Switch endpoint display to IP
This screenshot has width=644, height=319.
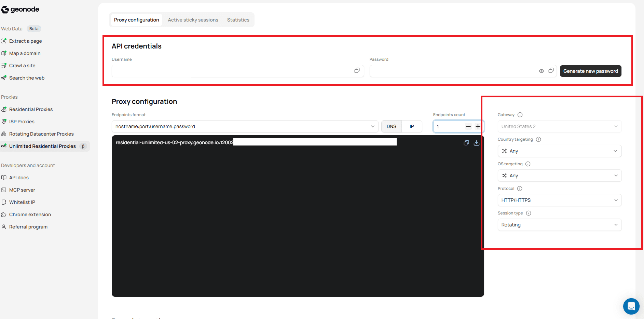(x=412, y=126)
